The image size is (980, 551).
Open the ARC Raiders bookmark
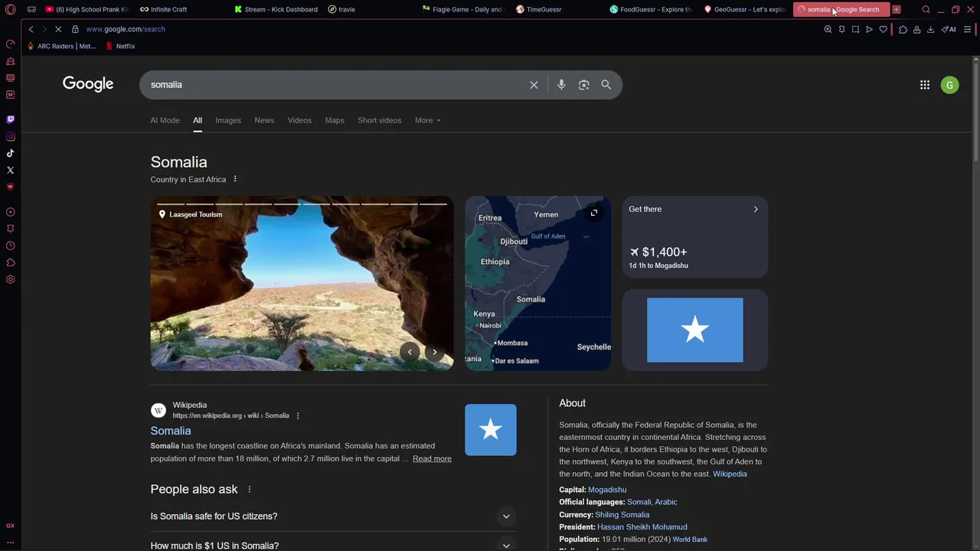click(x=61, y=46)
